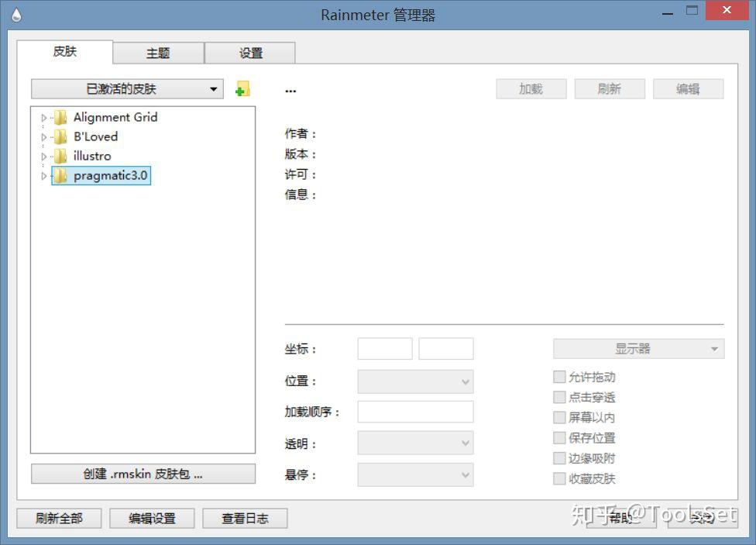Enable the 允许拖动 checkbox
The width and height of the screenshot is (756, 545).
click(x=559, y=377)
